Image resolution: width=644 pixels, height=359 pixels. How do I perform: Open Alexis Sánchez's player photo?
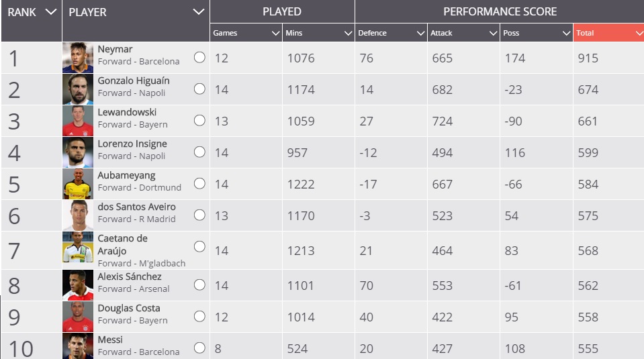[78, 285]
